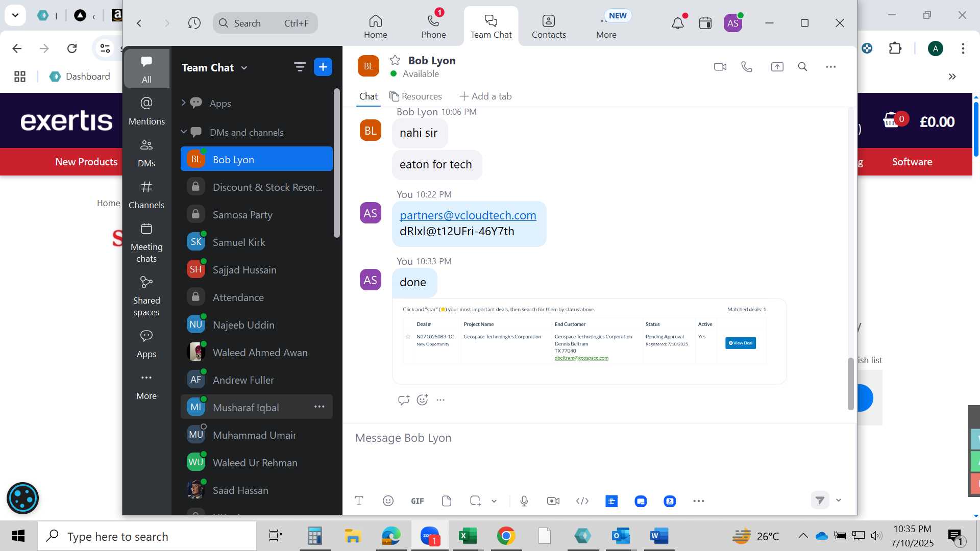This screenshot has width=980, height=551.
Task: Click the Windows Start button
Action: coord(18,536)
